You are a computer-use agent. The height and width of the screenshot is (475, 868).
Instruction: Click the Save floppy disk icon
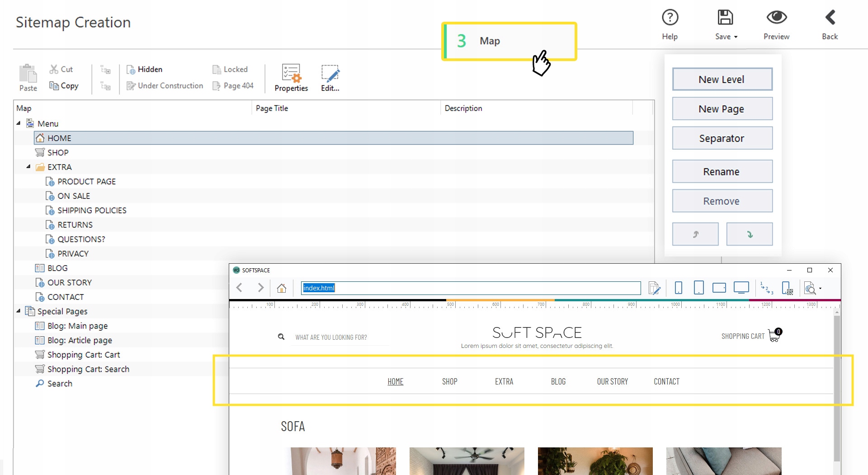(x=725, y=18)
